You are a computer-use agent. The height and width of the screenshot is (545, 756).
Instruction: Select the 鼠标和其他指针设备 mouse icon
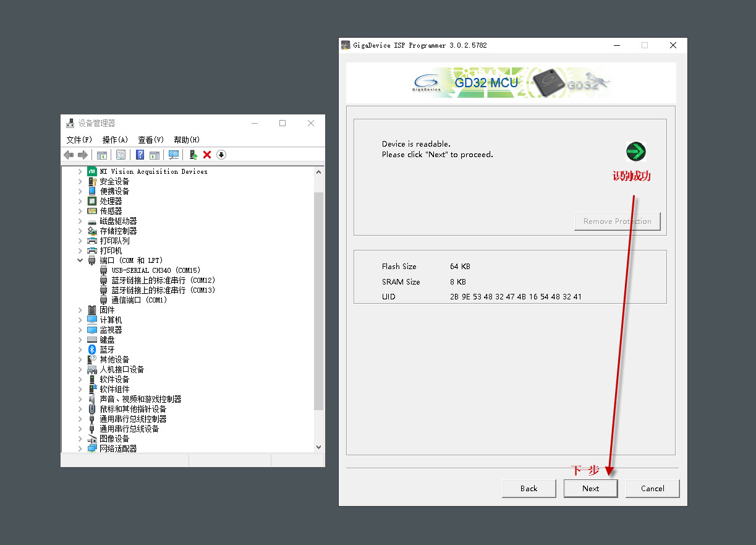[92, 409]
